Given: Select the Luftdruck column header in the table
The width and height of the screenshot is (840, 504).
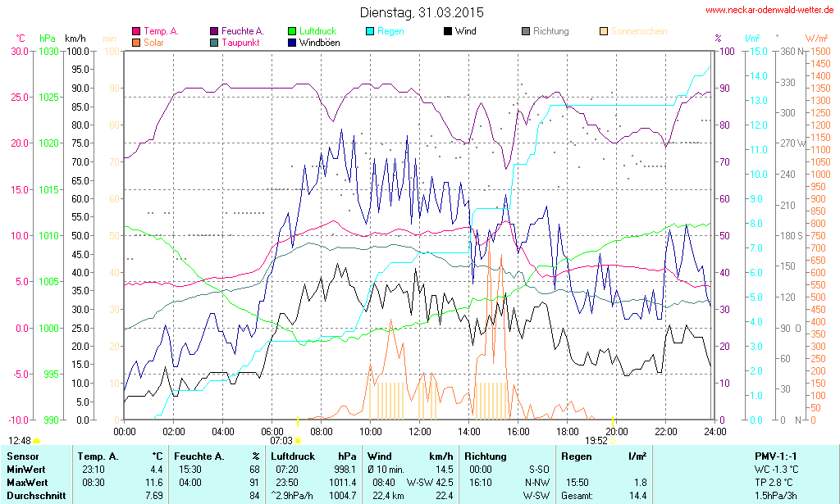Looking at the screenshot, I should click(294, 456).
